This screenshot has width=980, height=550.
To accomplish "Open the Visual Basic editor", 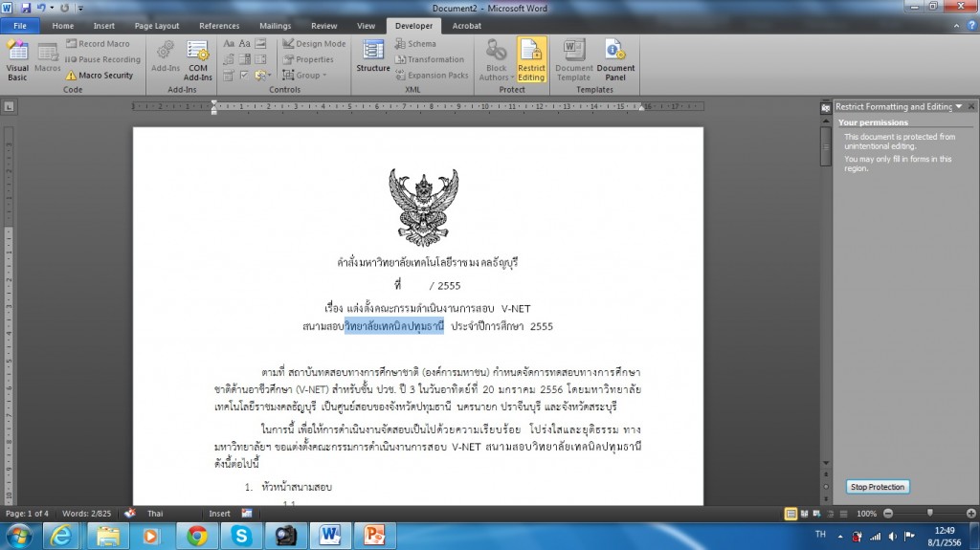I will [x=17, y=60].
